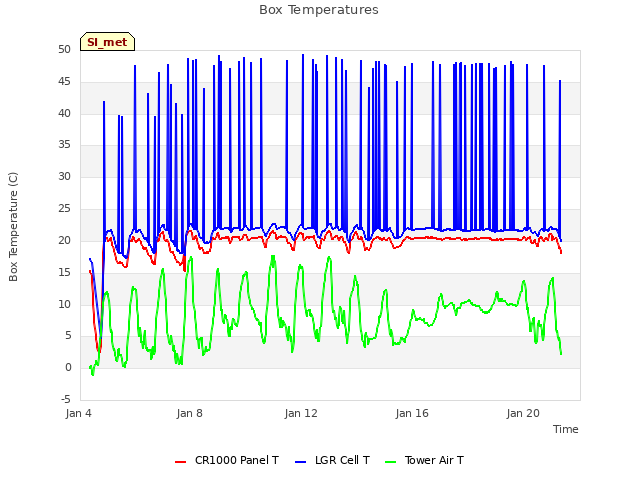
Task: Click the 45 y-axis tick label
Action: point(64,82)
